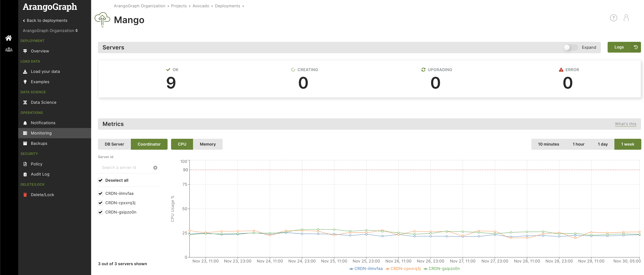644x275 pixels.
Task: Click the OK checkmark status icon
Action: (168, 70)
